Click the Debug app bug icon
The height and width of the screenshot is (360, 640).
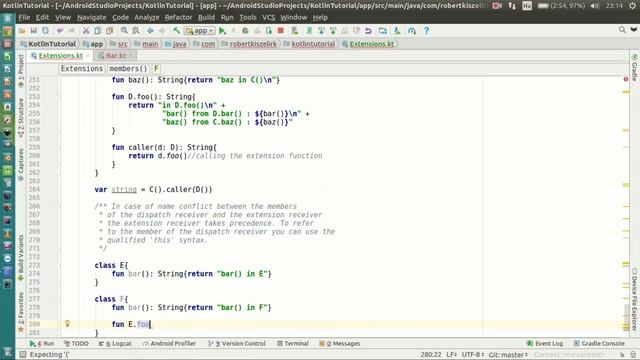pos(245,31)
